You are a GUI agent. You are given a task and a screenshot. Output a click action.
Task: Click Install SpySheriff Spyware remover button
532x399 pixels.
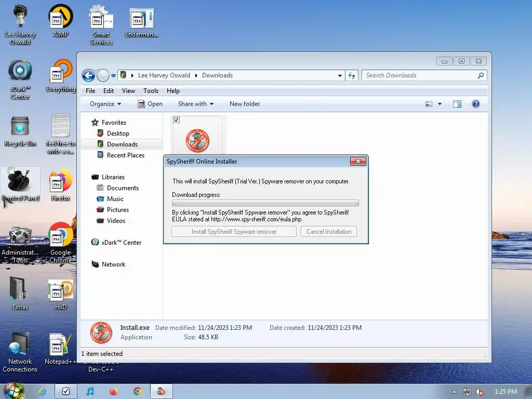coord(234,232)
